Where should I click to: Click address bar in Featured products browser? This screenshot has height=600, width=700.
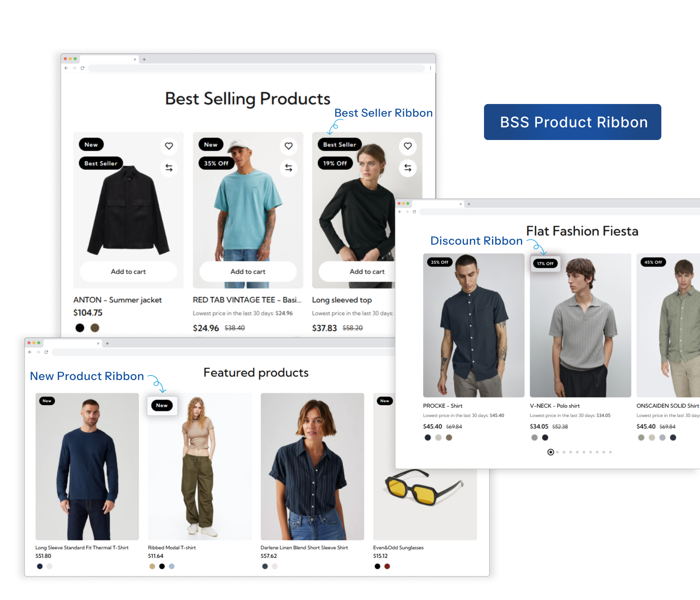pyautogui.click(x=223, y=352)
